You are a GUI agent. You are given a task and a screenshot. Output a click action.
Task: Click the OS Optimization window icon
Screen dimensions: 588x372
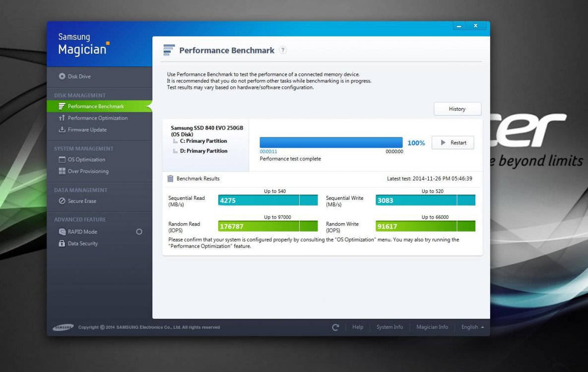pos(62,160)
